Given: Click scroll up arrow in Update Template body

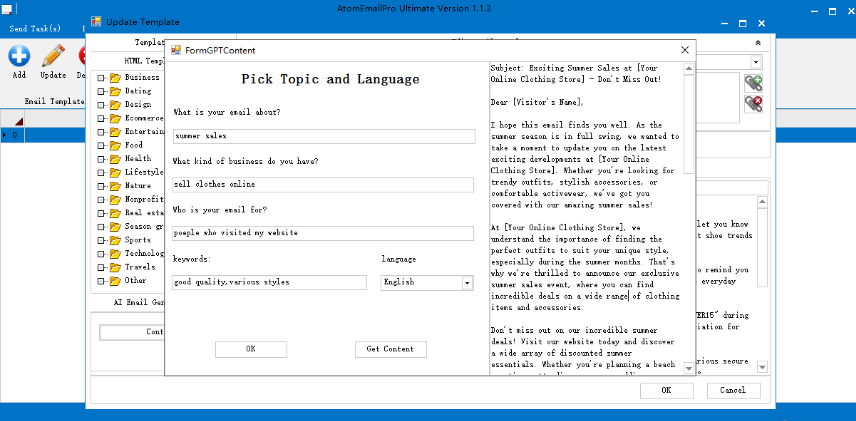Looking at the screenshot, I should pyautogui.click(x=763, y=202).
